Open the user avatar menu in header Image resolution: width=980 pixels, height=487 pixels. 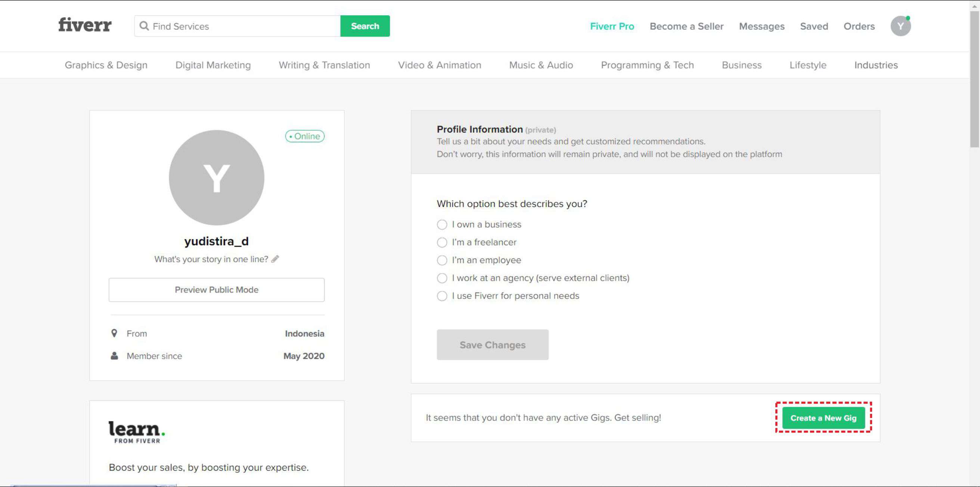[900, 26]
